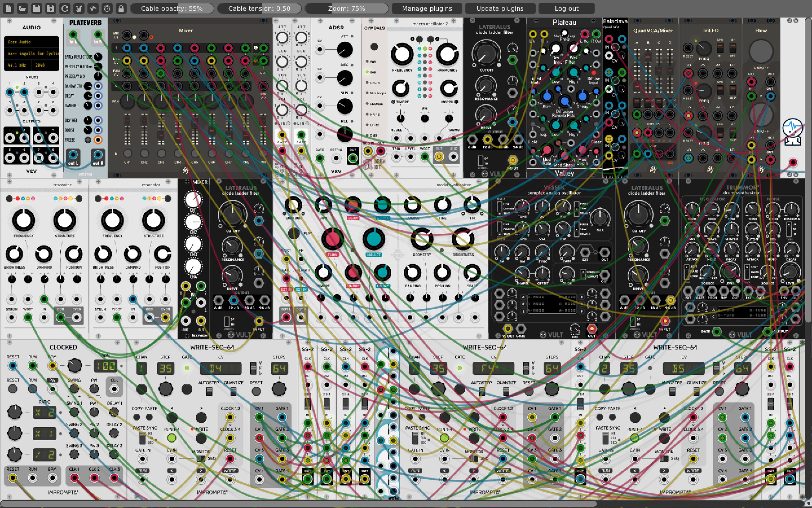Image resolution: width=812 pixels, height=508 pixels.
Task: Click the Revert patch circular arrow icon
Action: point(65,8)
